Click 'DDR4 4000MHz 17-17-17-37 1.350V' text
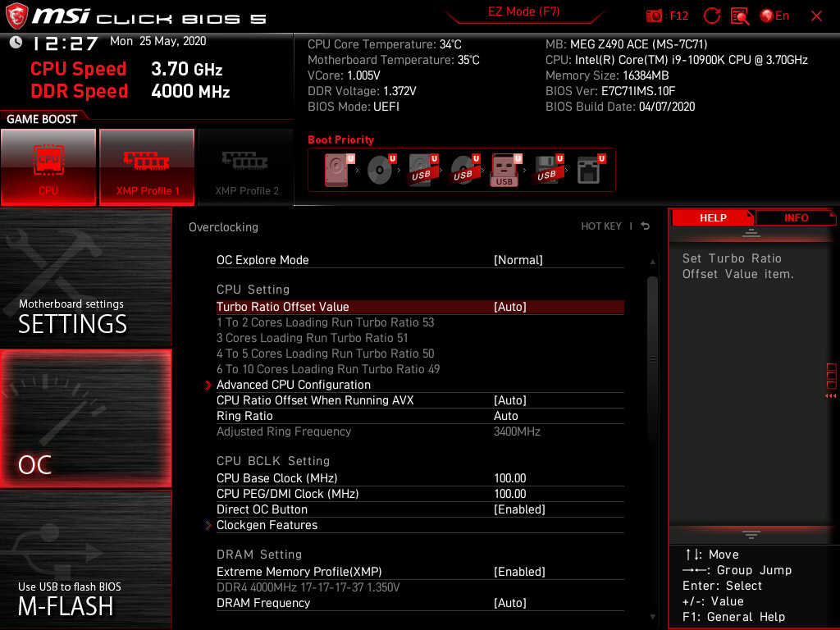Screen dimensions: 840x630 pyautogui.click(x=308, y=587)
